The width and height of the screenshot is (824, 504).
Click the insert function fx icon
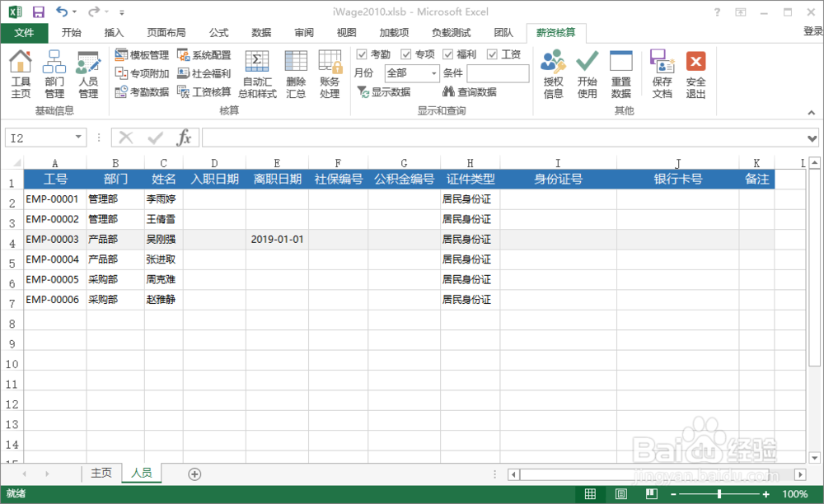pos(184,138)
